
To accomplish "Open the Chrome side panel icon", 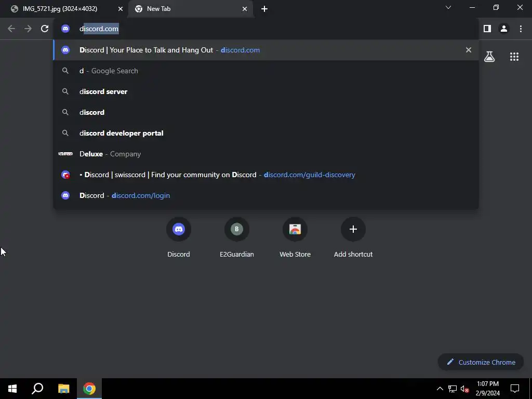I will (487, 29).
